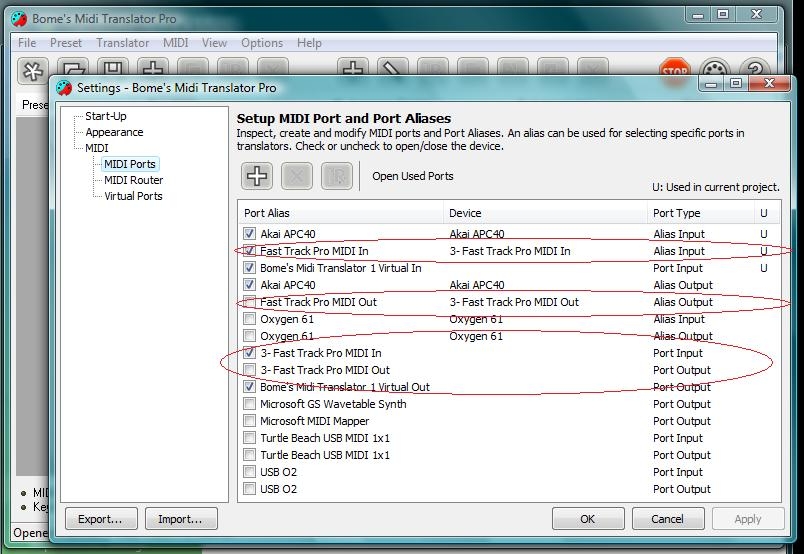
Task: Click the MIDI connector icon in main toolbar
Action: pos(714,71)
